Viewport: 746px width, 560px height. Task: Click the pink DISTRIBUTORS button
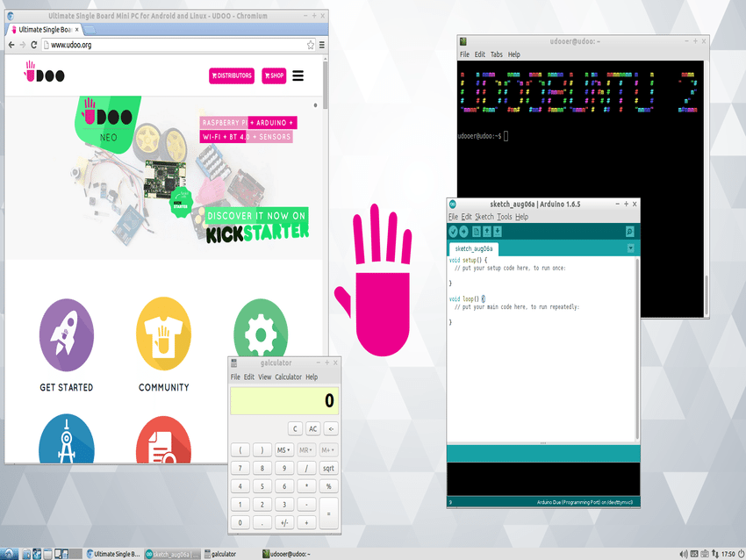[232, 75]
